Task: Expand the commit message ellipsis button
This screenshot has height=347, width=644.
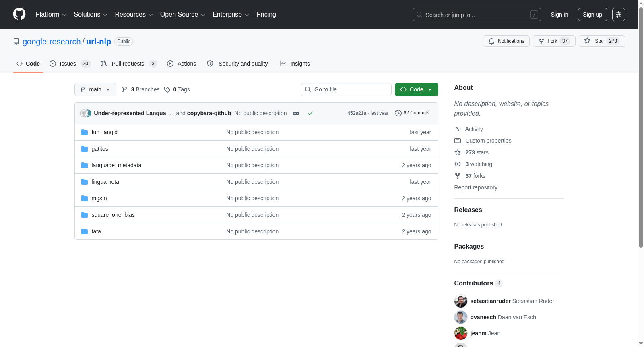Action: tap(296, 113)
